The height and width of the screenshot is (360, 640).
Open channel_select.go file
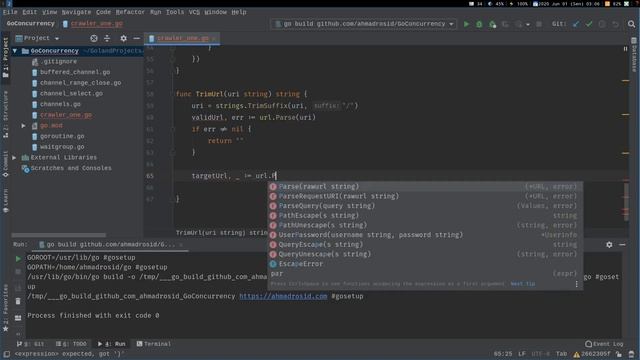coord(71,93)
